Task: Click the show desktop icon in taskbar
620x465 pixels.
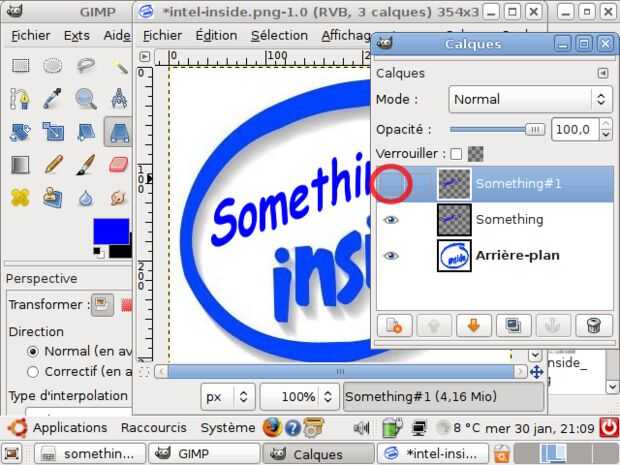Action: (x=11, y=453)
